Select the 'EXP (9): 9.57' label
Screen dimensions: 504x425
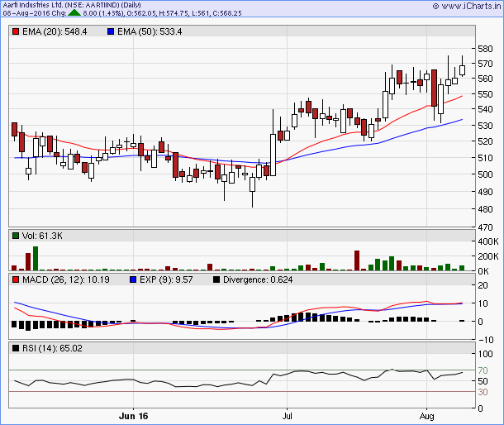click(x=166, y=279)
